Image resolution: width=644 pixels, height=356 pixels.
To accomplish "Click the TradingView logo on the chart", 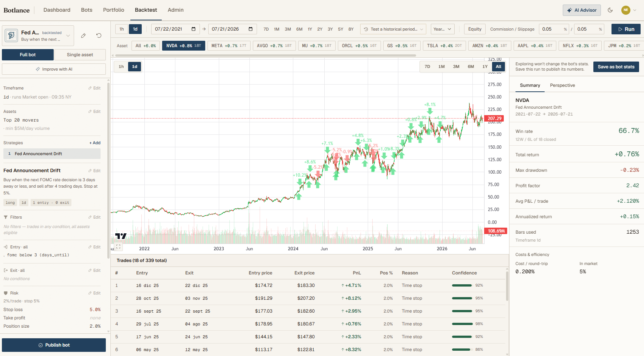I will click(x=121, y=236).
